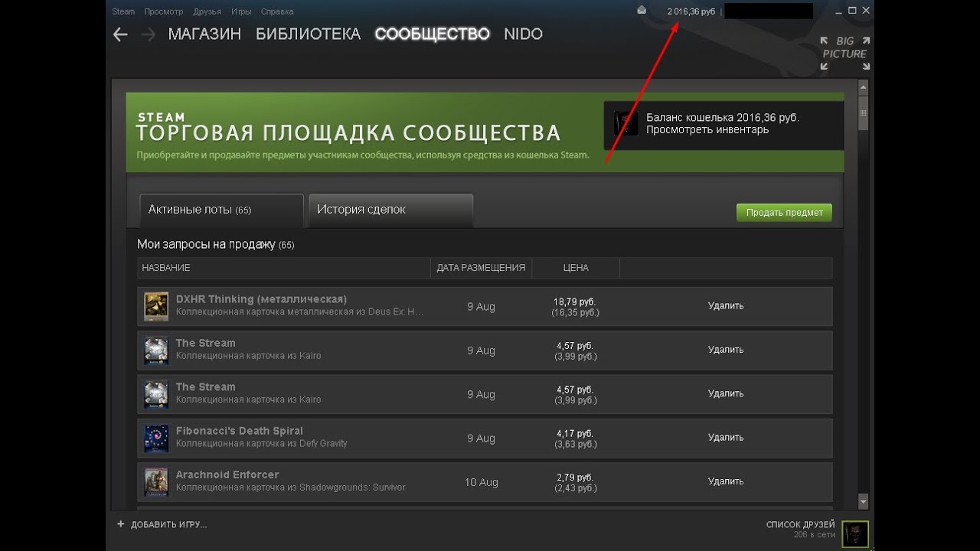Click the back navigation arrow
The height and width of the screenshot is (551, 980).
(120, 34)
